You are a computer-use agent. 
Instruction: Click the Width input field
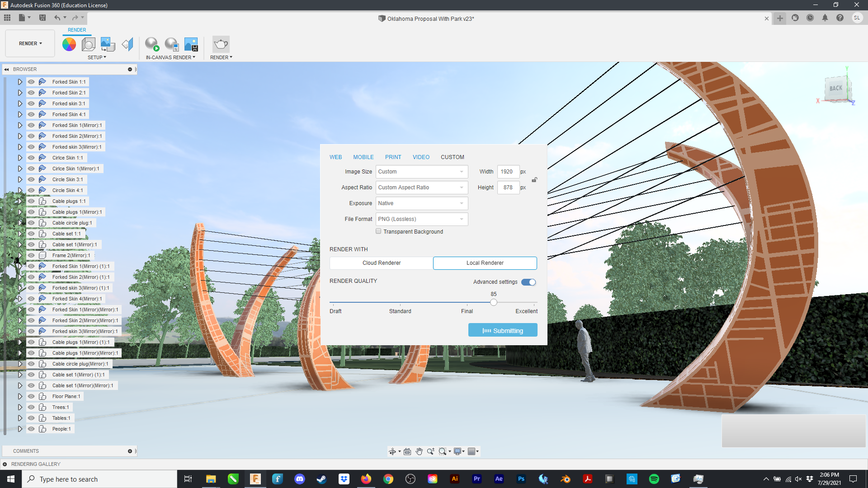click(x=508, y=172)
